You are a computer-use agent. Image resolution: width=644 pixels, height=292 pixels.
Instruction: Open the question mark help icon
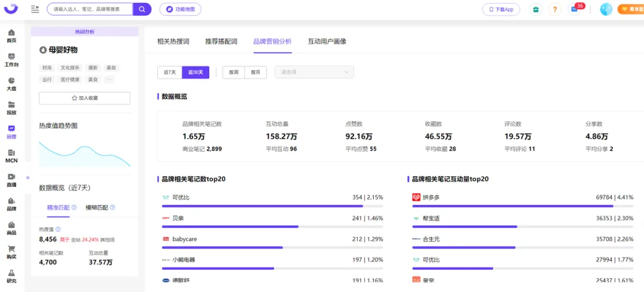point(555,10)
